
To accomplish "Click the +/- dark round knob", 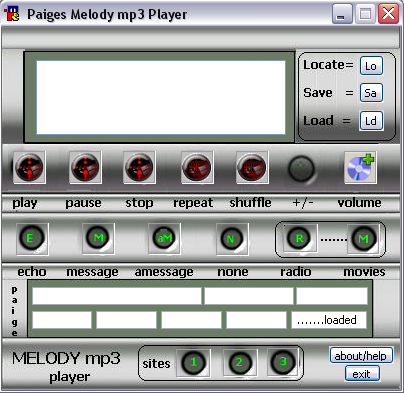I will [x=301, y=168].
